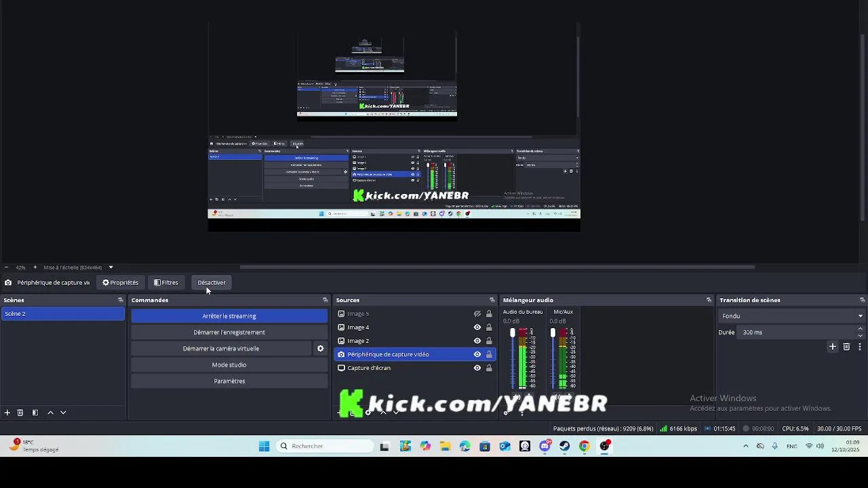
Task: Select the Capture d'écran source row
Action: pos(415,368)
